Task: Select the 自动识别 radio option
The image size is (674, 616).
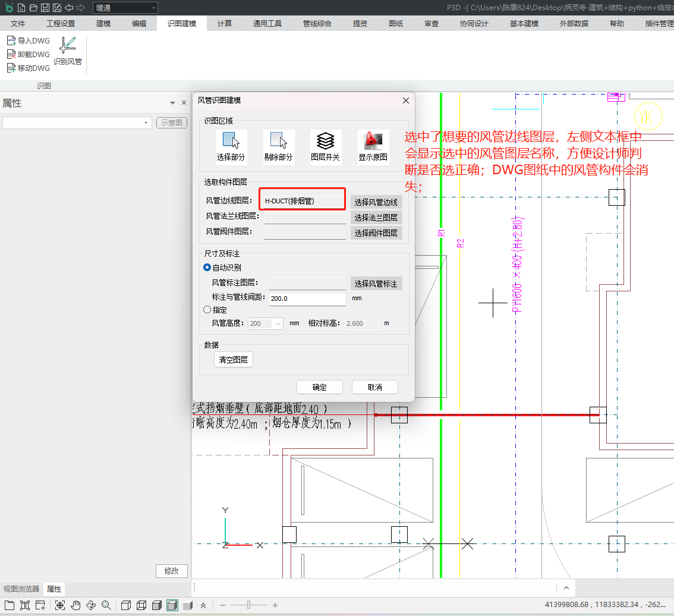Action: point(207,268)
